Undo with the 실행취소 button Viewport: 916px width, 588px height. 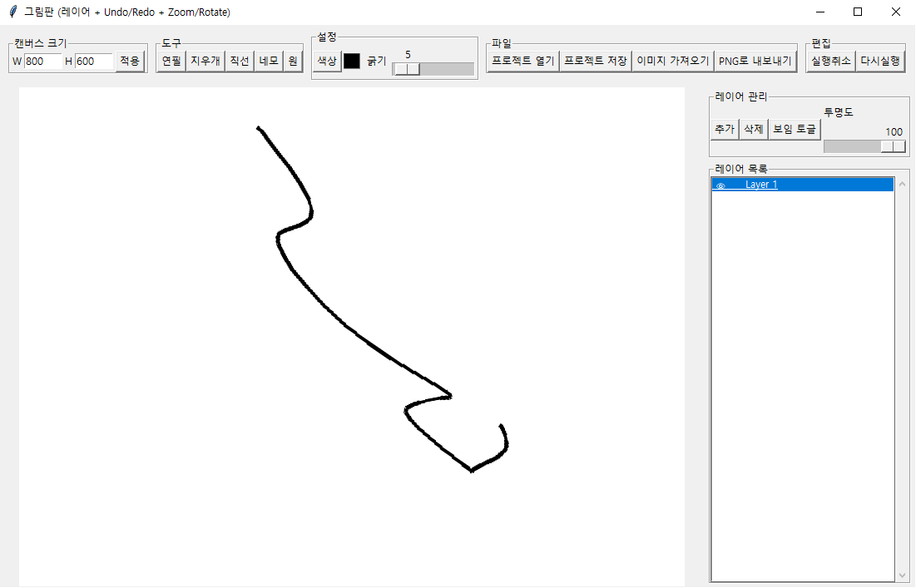coord(830,62)
